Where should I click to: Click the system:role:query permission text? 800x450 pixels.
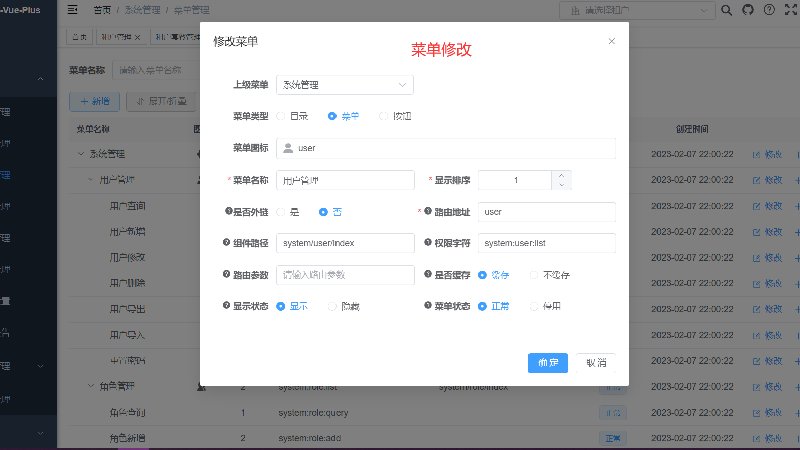pyautogui.click(x=313, y=413)
